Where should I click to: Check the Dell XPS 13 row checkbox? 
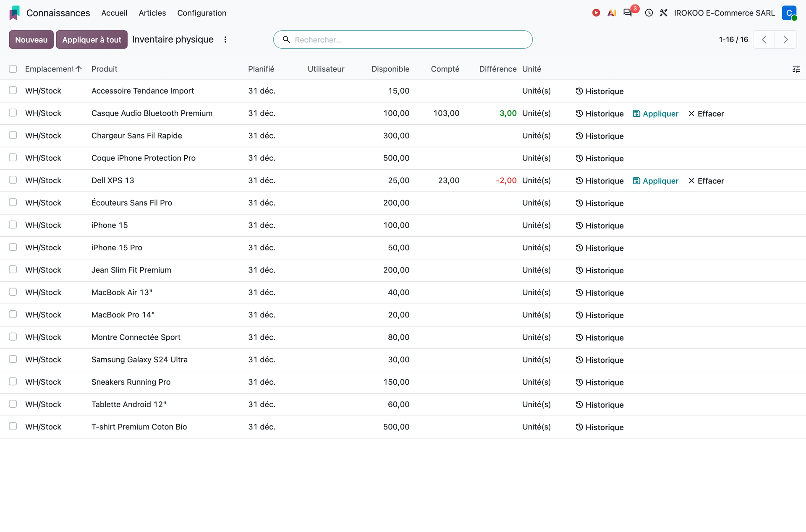[x=13, y=180]
